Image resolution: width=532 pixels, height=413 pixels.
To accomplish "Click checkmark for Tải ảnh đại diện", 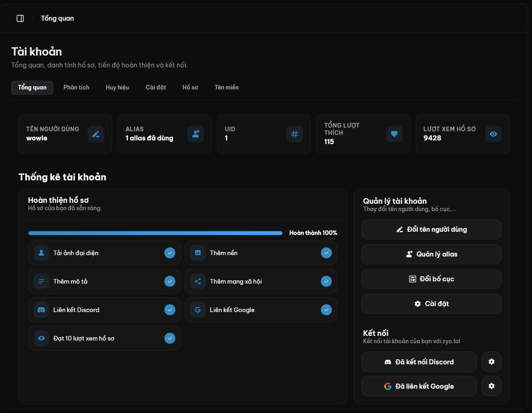I will (x=170, y=252).
